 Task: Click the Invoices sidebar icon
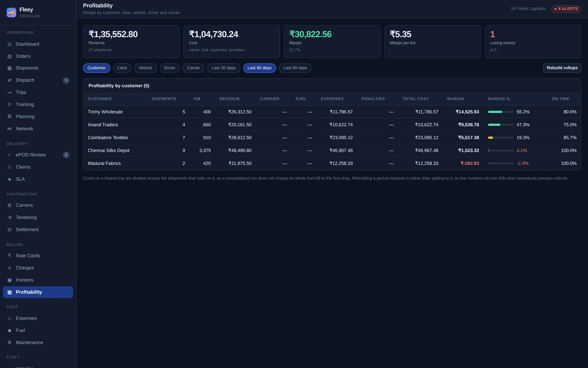(10, 280)
